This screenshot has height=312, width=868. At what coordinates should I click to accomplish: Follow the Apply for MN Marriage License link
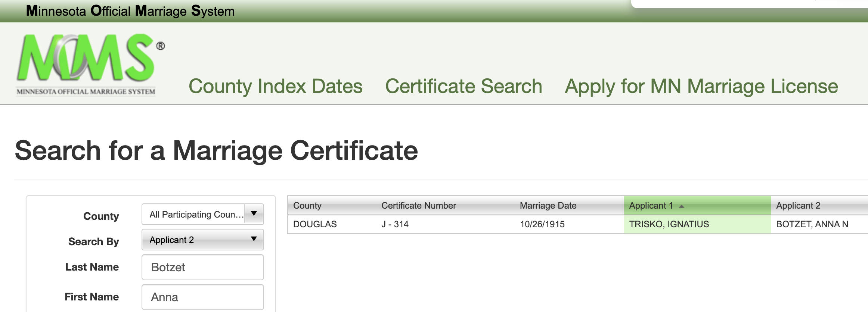(x=701, y=86)
